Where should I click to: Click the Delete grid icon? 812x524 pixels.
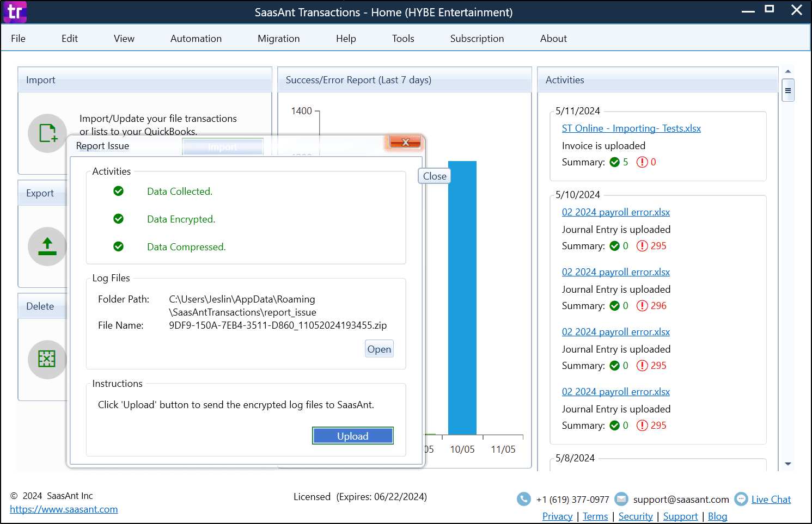[x=47, y=359]
